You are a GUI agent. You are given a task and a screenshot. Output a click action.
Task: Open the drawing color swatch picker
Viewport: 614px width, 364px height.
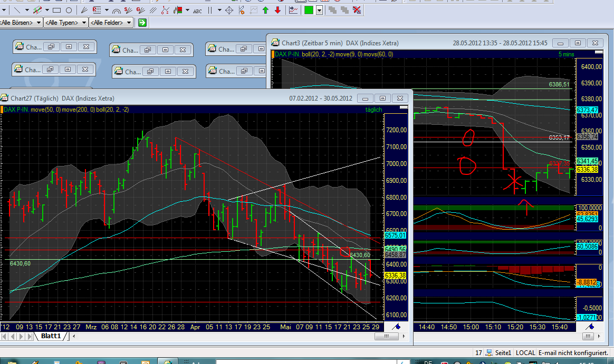tap(319, 10)
